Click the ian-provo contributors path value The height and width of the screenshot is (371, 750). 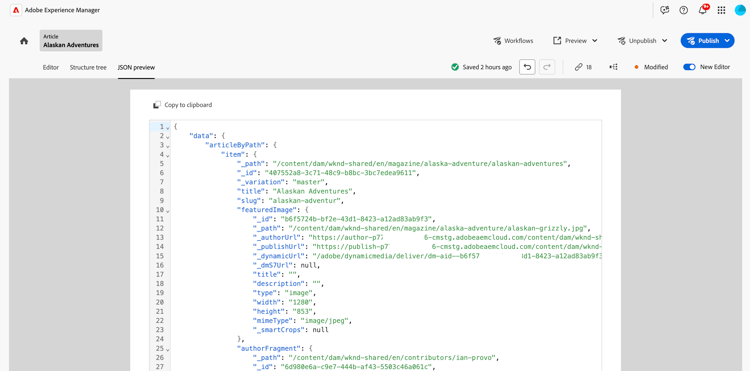393,358
